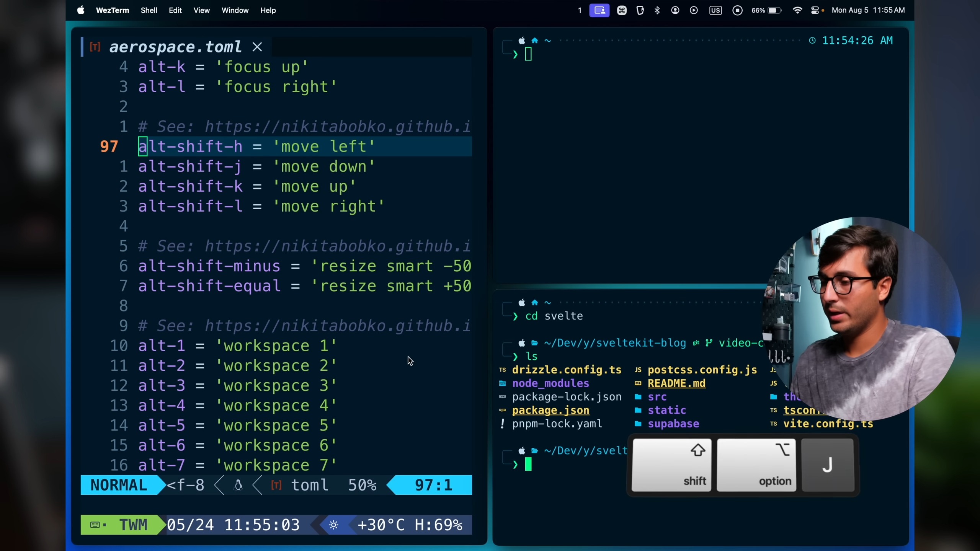Open the Shell menu
Viewport: 980px width, 551px height.
(149, 10)
